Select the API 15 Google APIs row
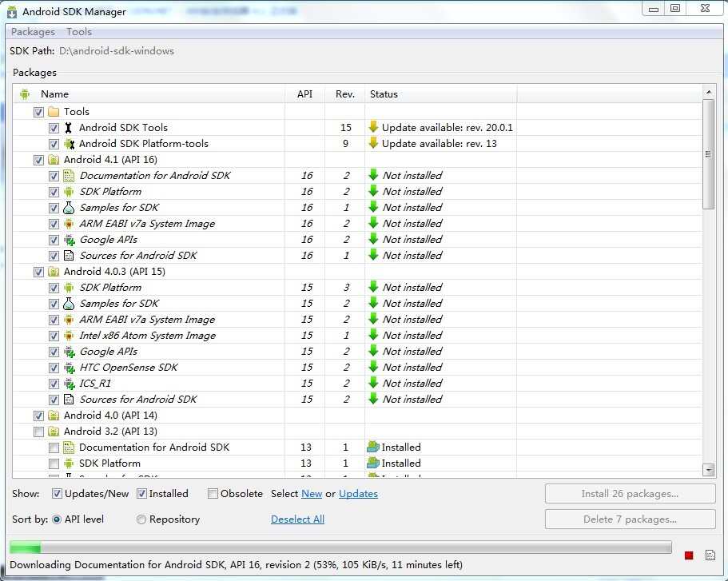Image resolution: width=728 pixels, height=581 pixels. tap(357, 352)
